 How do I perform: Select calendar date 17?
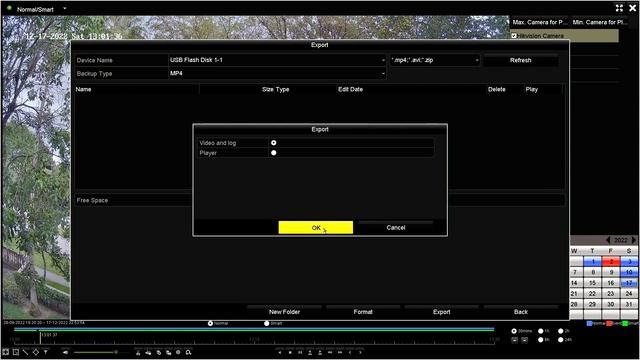pyautogui.click(x=629, y=282)
